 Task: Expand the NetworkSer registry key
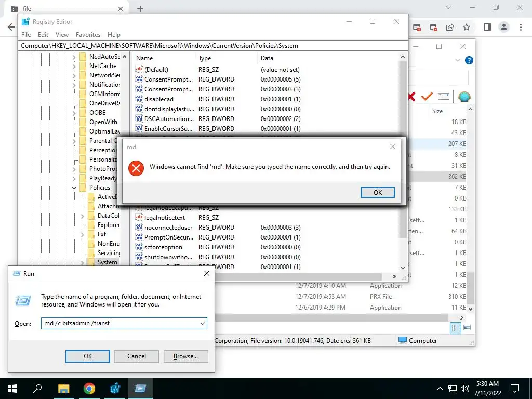(x=74, y=75)
